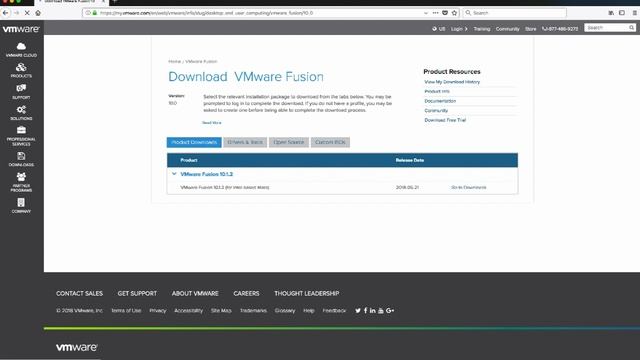
Task: Open the Company sidebar icon
Action: coord(21,205)
